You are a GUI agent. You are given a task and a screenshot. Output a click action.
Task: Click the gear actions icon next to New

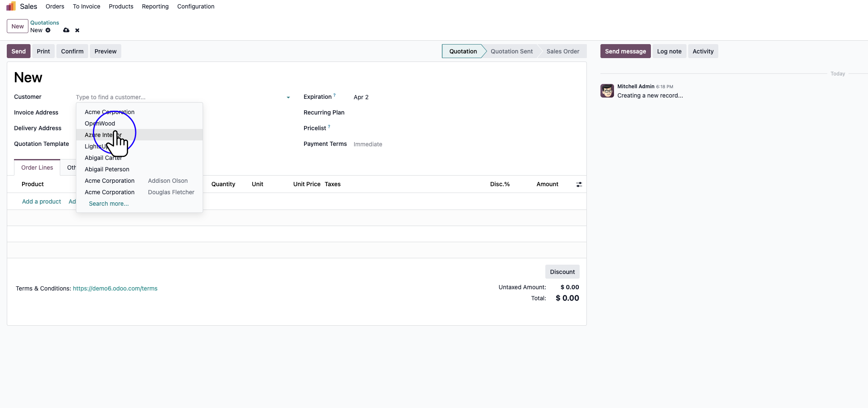point(48,30)
